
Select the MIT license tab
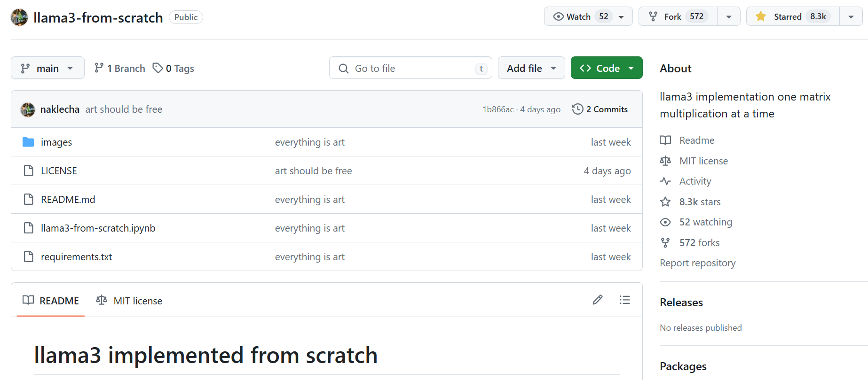coord(129,301)
